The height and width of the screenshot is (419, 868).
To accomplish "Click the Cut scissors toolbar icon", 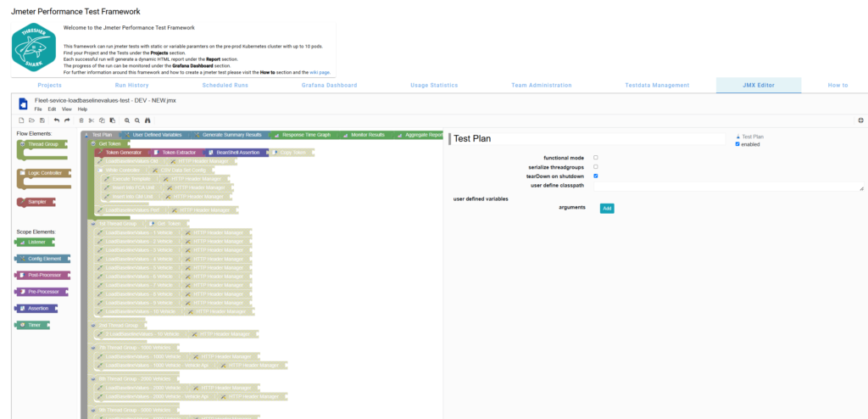I will click(x=92, y=120).
